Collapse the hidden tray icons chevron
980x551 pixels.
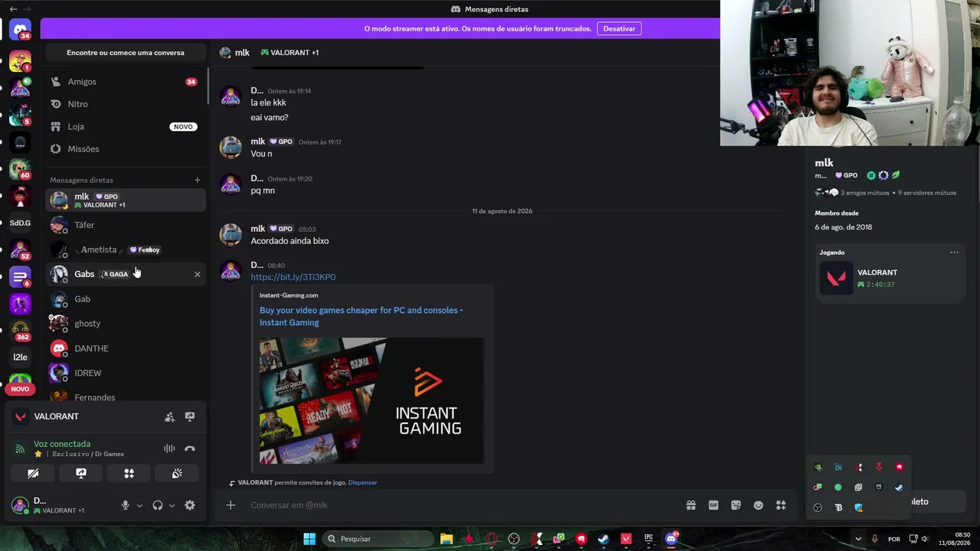tap(857, 539)
